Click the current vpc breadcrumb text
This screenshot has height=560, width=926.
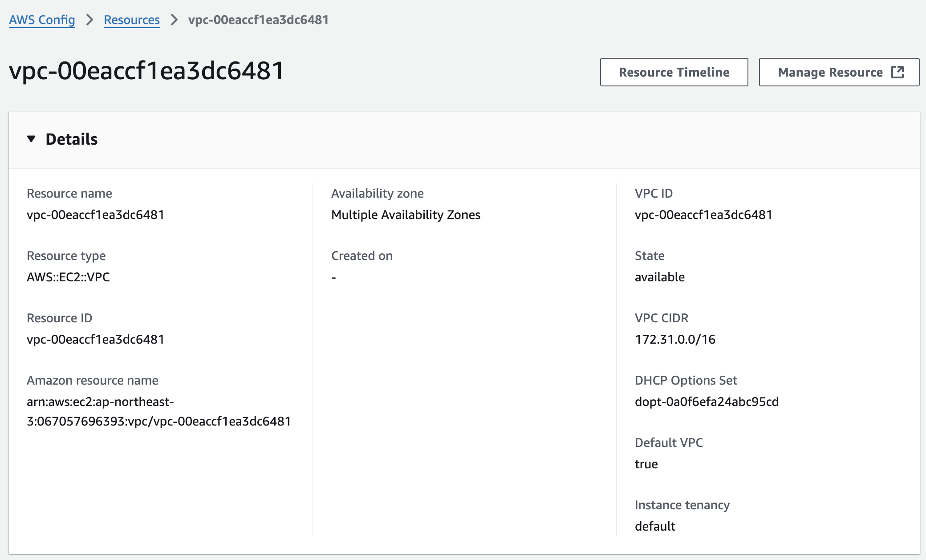[258, 20]
